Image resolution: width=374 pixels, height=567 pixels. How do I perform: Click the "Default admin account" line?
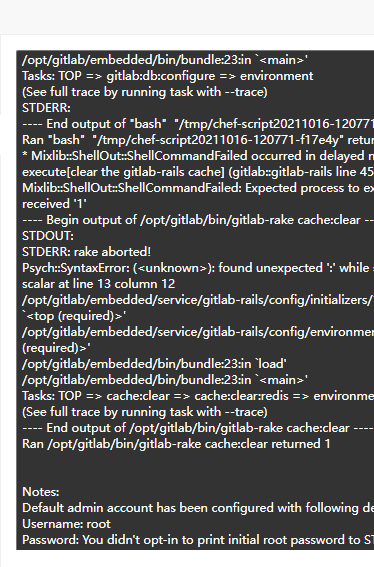click(x=198, y=508)
